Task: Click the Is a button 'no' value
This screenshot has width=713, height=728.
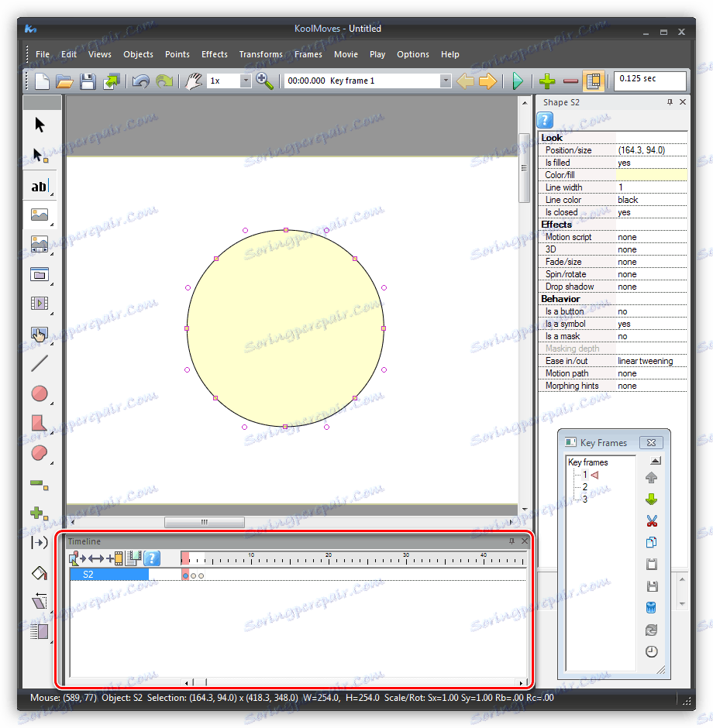Action: tap(622, 311)
